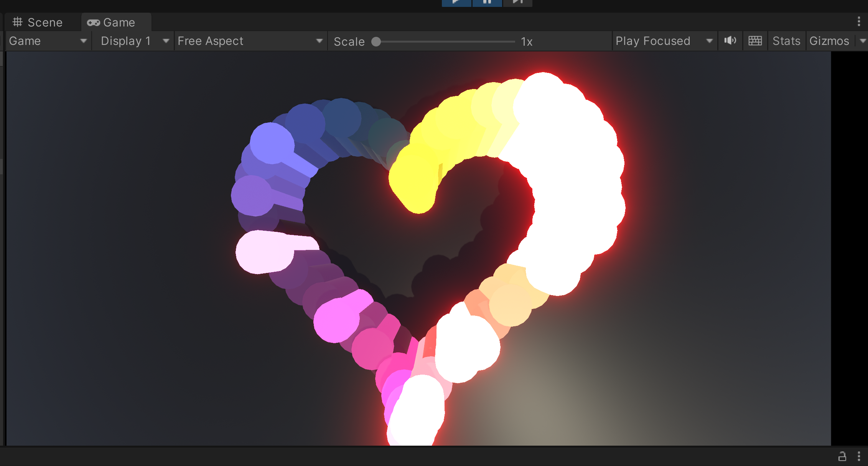Expand the Gizmos dropdown arrow
868x466 pixels.
point(863,41)
